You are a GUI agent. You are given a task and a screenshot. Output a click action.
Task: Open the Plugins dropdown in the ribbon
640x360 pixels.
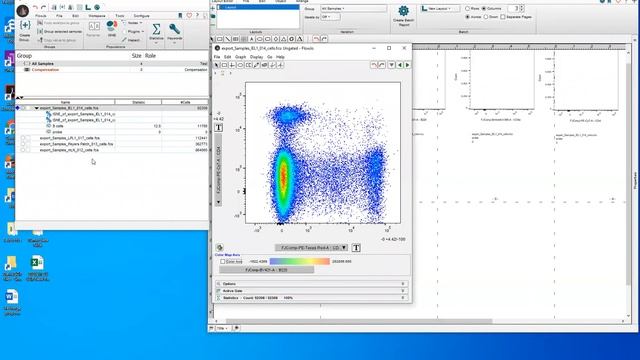tap(134, 31)
